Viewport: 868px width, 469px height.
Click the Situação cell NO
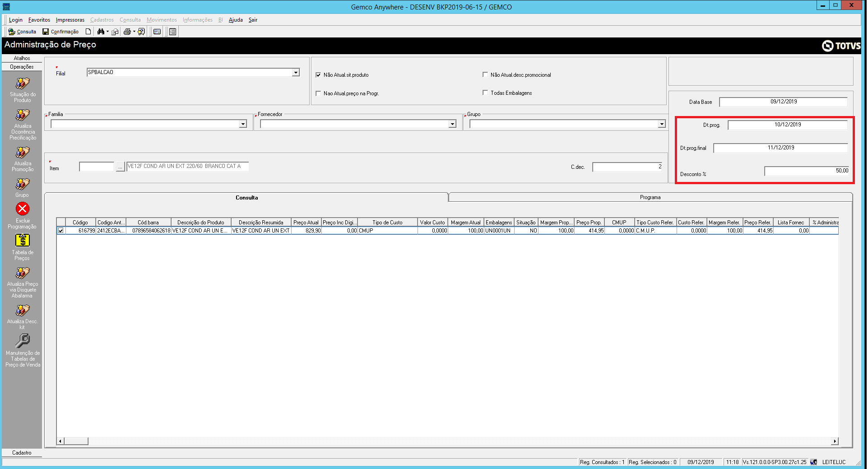(526, 231)
